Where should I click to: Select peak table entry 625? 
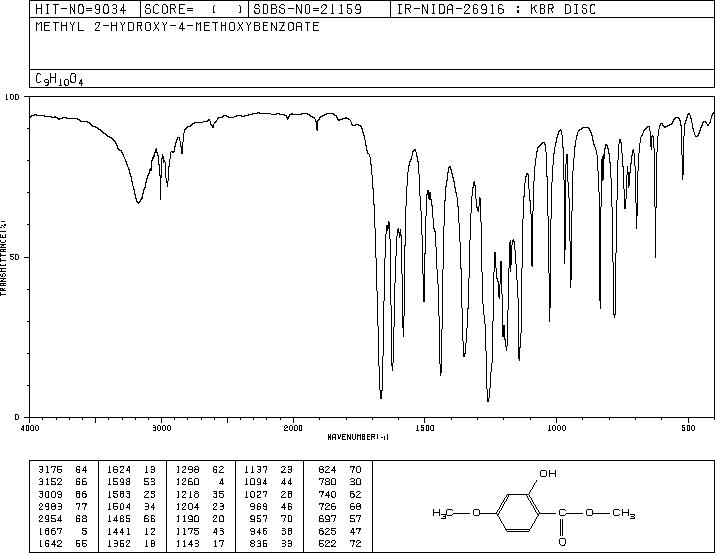pyautogui.click(x=327, y=531)
